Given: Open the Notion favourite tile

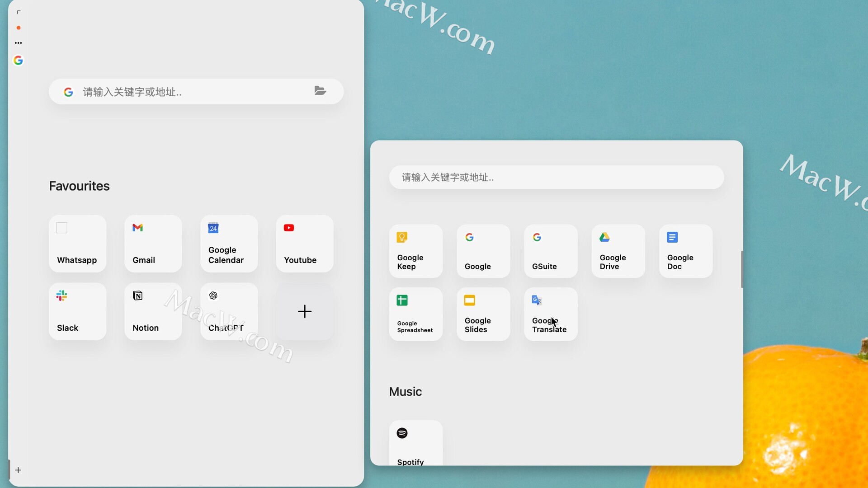Looking at the screenshot, I should 153,311.
